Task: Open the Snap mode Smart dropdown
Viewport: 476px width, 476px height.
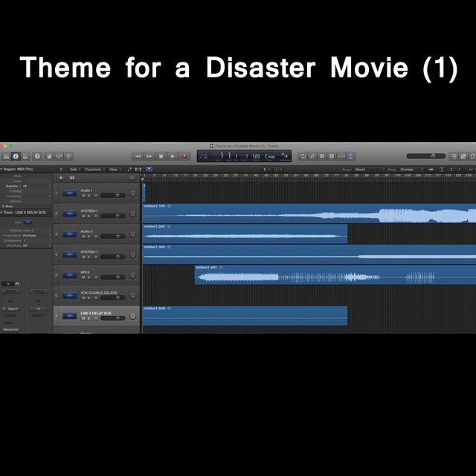Action: 370,170
